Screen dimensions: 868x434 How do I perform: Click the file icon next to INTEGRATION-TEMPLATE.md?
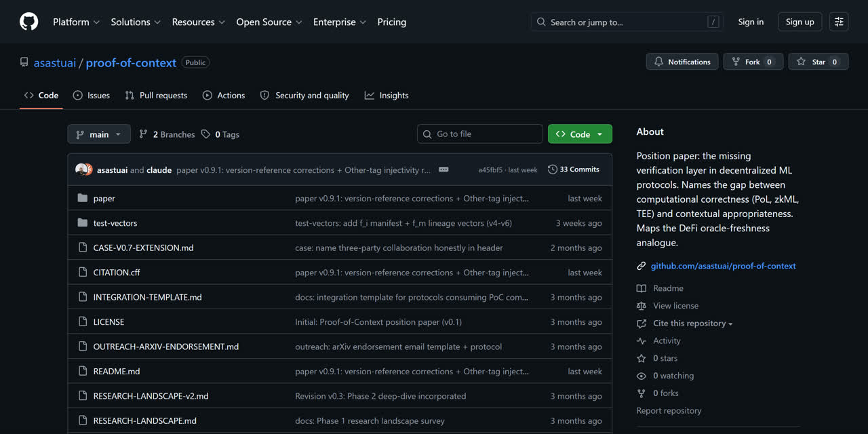pyautogui.click(x=83, y=297)
